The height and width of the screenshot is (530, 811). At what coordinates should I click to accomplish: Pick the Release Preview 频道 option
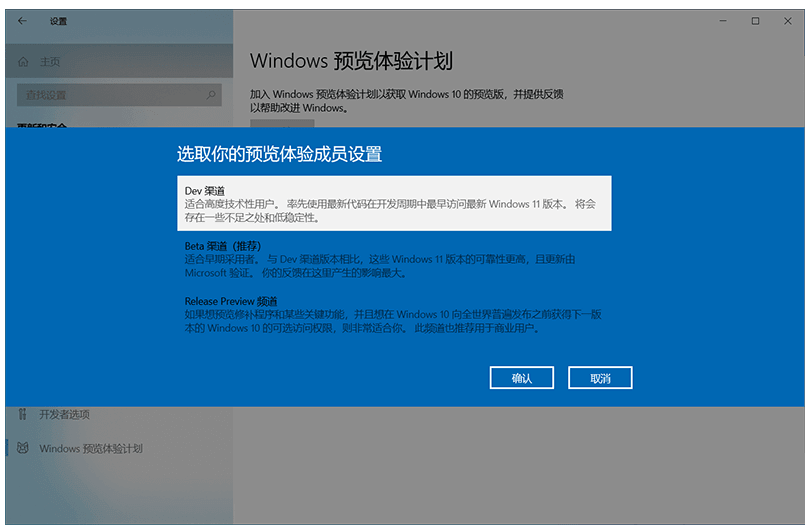[231, 301]
